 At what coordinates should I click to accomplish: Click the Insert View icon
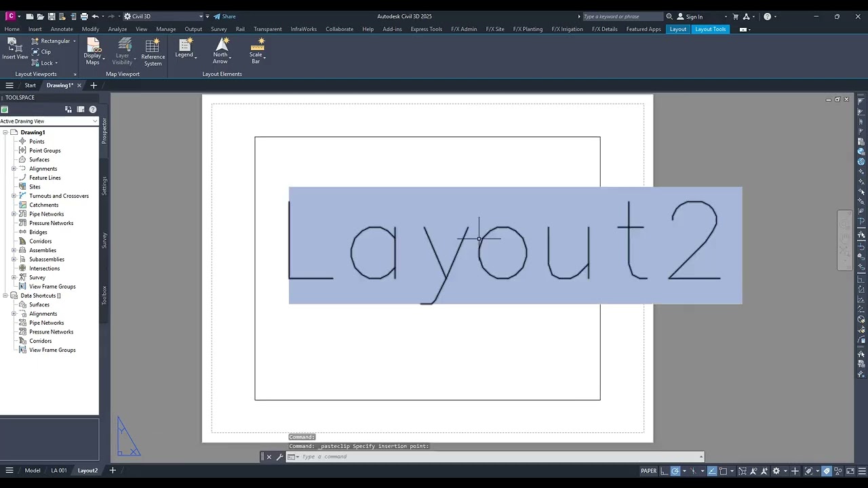pos(15,45)
